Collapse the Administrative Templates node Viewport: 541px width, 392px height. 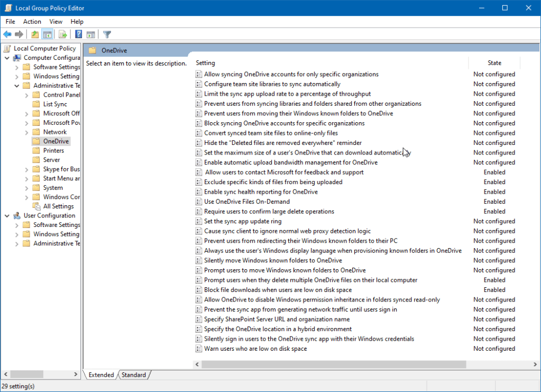click(16, 85)
